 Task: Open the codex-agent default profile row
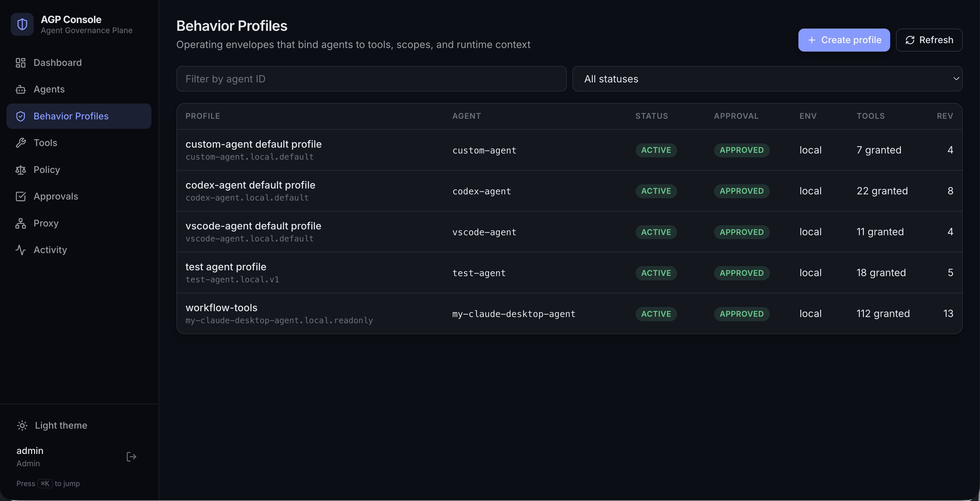tap(569, 191)
